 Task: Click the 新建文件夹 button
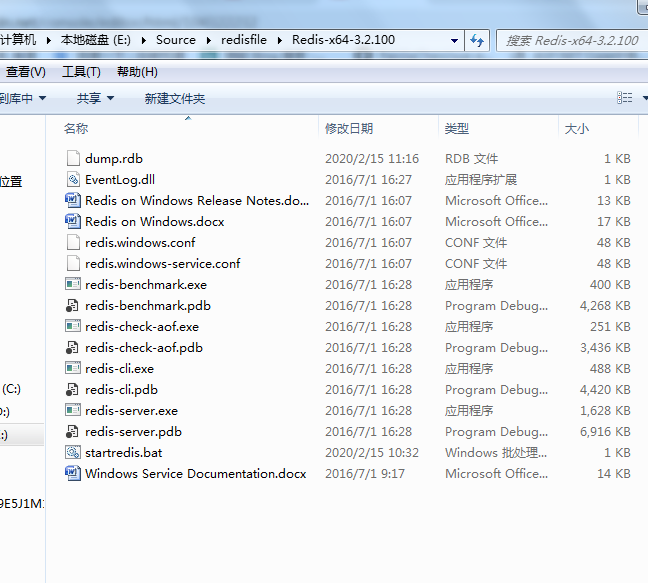coord(175,98)
